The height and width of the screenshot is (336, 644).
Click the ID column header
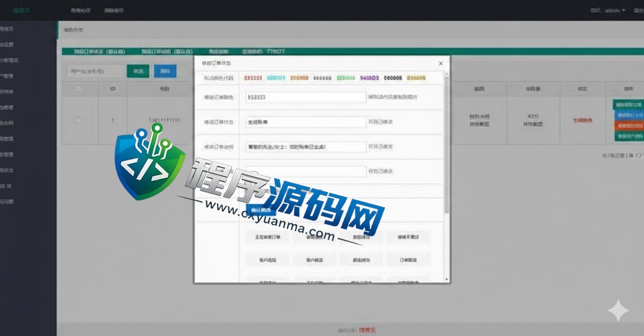pyautogui.click(x=113, y=89)
